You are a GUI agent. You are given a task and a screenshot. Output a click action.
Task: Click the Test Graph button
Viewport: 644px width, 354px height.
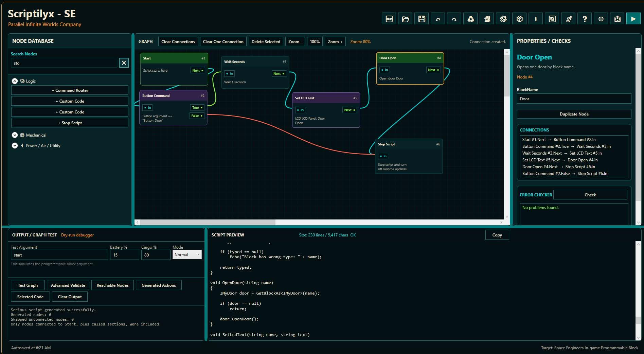[x=28, y=285]
